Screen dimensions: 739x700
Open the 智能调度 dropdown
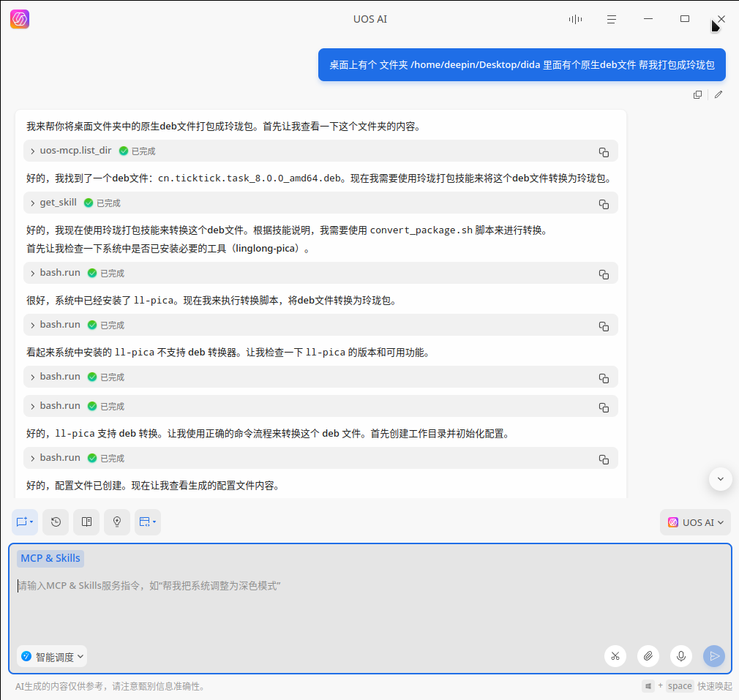point(52,657)
